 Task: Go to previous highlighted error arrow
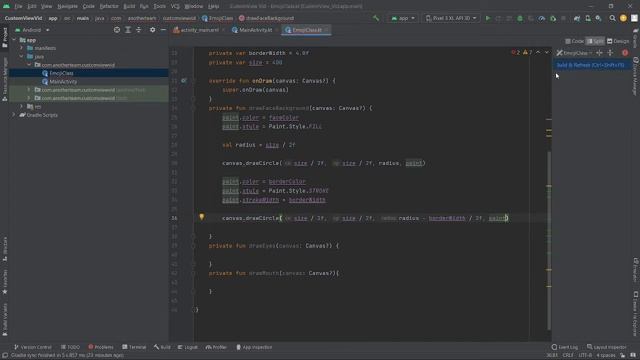pos(538,52)
